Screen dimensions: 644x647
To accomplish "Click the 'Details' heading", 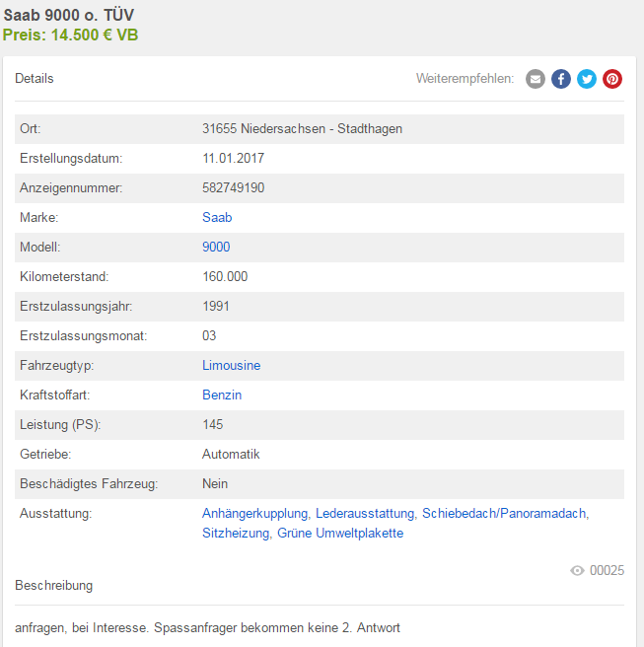I will (35, 78).
